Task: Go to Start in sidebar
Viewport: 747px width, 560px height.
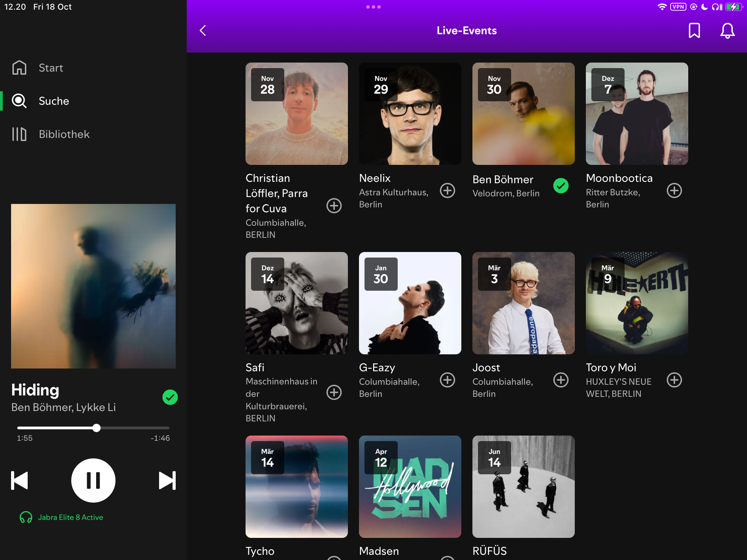Action: tap(51, 68)
